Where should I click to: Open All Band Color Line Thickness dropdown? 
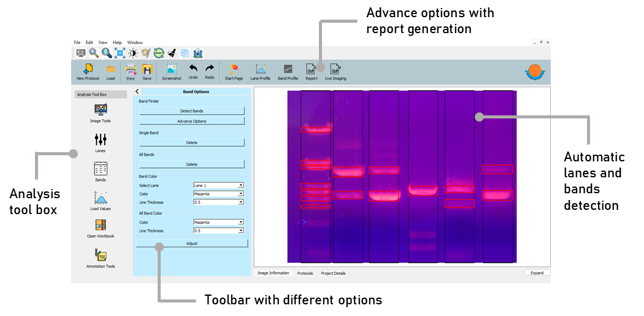(x=218, y=231)
